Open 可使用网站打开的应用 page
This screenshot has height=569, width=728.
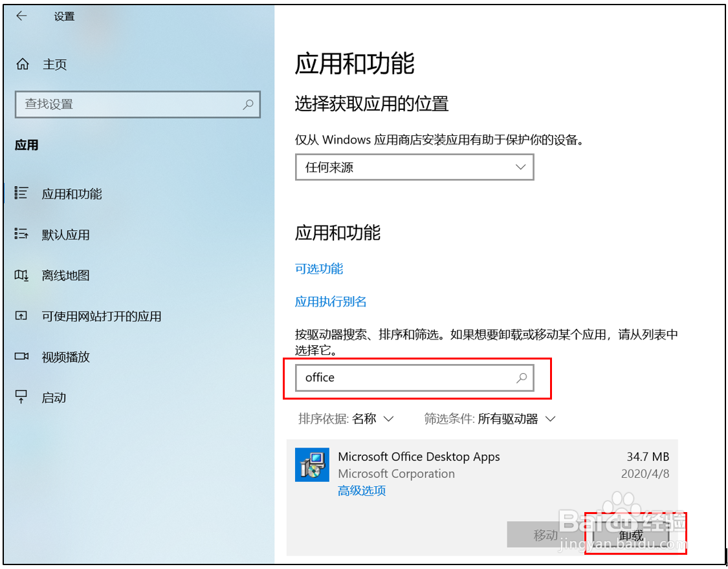pos(102,316)
